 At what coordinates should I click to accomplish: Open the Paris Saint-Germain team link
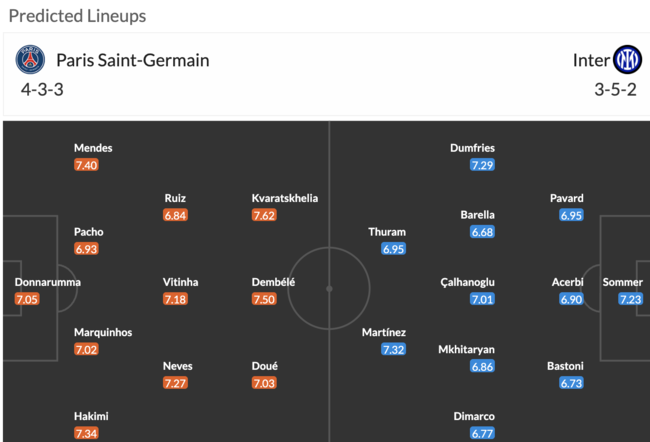[x=132, y=60]
